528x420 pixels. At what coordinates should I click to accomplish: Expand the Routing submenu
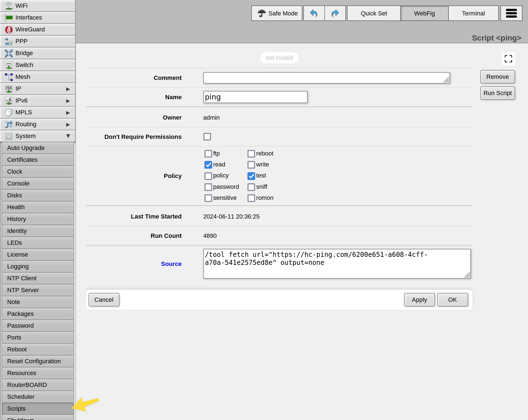click(x=68, y=124)
